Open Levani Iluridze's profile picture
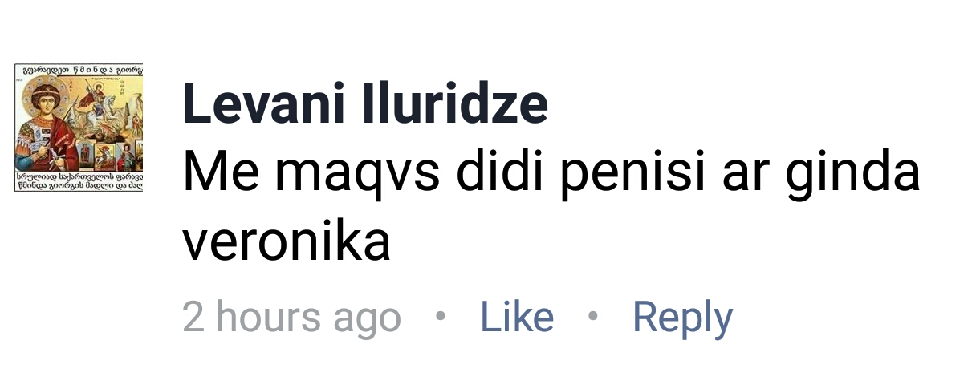The height and width of the screenshot is (377, 980). coord(79,128)
